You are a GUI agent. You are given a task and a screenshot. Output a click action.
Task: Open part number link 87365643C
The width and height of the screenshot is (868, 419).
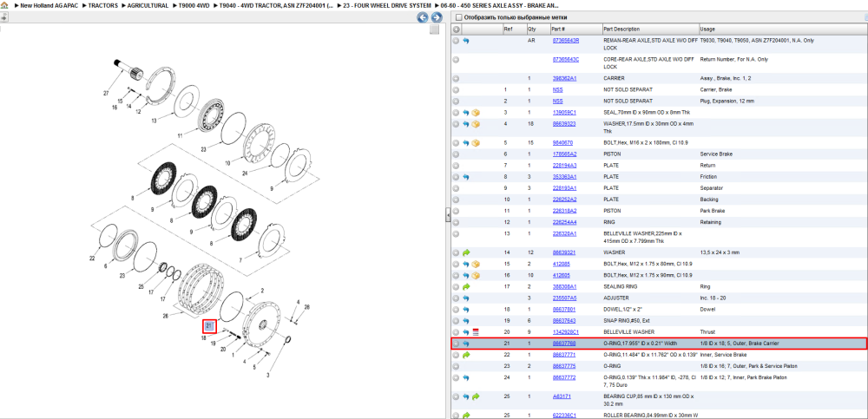click(566, 59)
